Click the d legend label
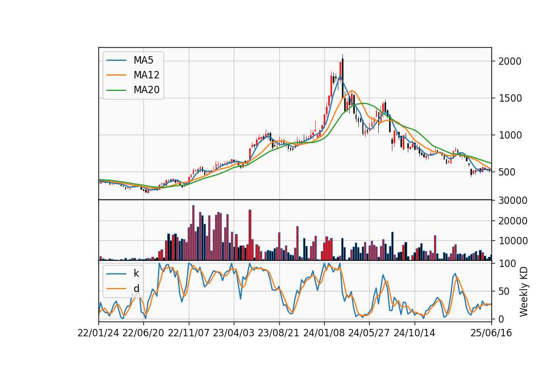This screenshot has width=546, height=392. click(136, 288)
